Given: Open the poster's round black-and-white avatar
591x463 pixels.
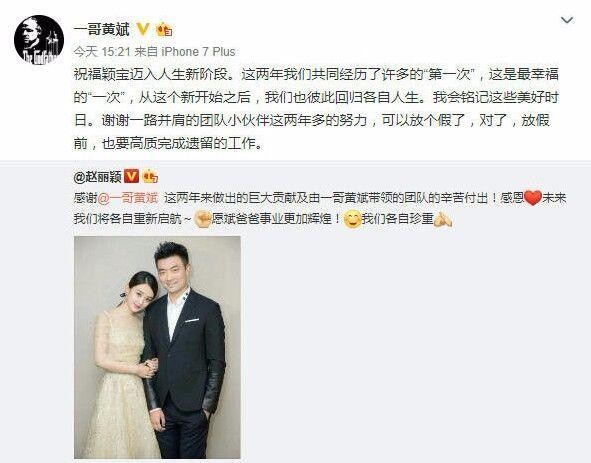Looking at the screenshot, I should [39, 40].
